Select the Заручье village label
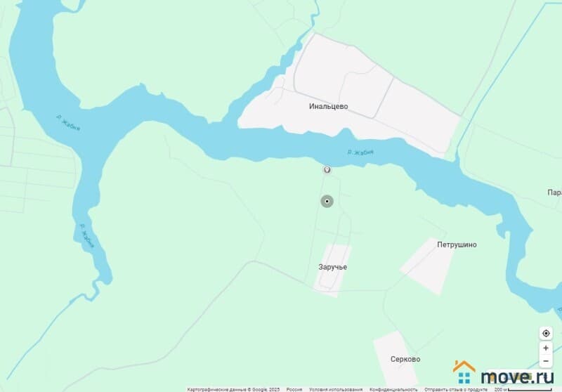562x392 pixels. (332, 267)
